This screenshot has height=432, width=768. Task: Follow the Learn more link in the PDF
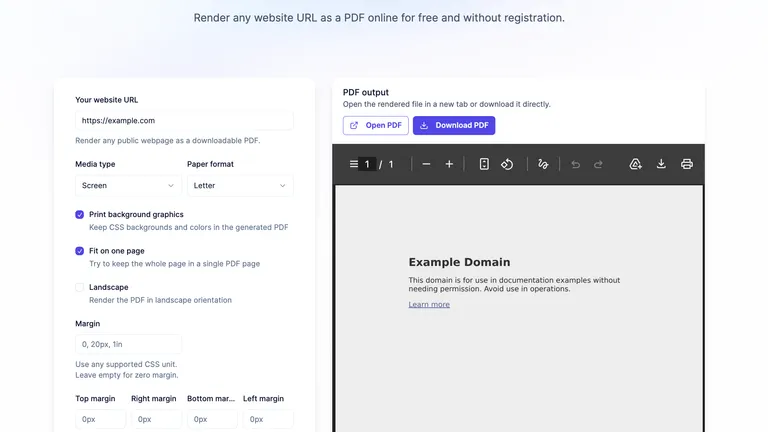point(429,304)
